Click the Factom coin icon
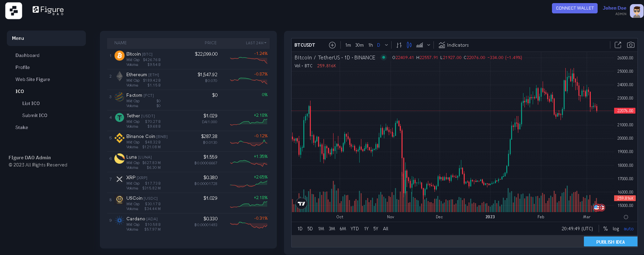The width and height of the screenshot is (644, 255). [119, 96]
